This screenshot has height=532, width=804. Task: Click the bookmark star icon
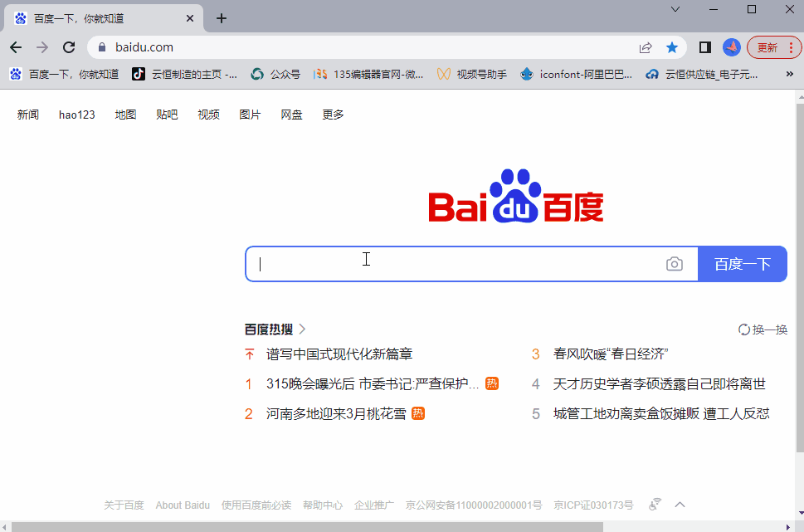point(672,47)
